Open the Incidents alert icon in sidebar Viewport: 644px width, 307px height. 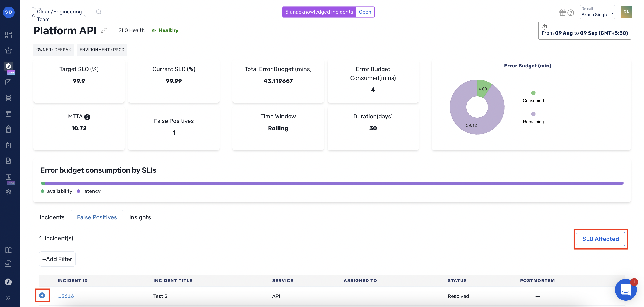click(8, 50)
